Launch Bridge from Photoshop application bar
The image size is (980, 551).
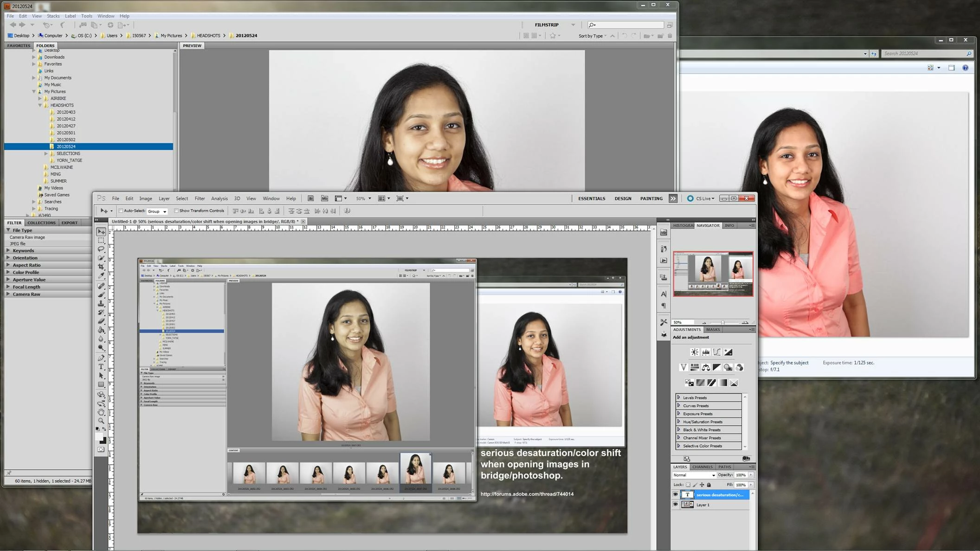[x=310, y=199]
